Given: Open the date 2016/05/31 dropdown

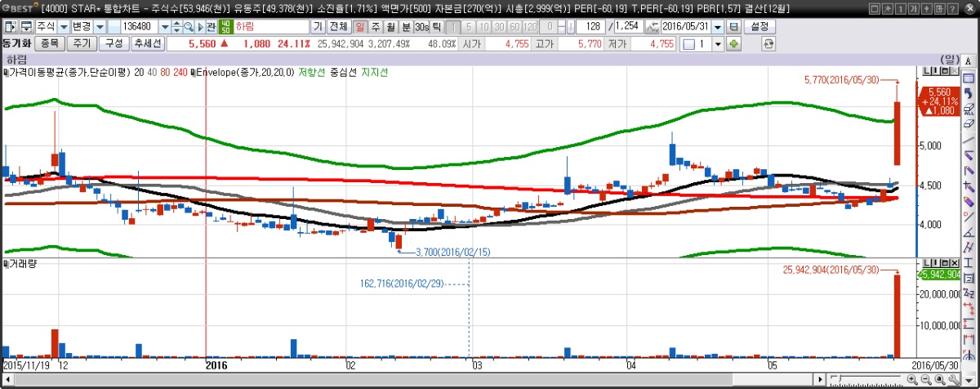Looking at the screenshot, I should point(718,26).
